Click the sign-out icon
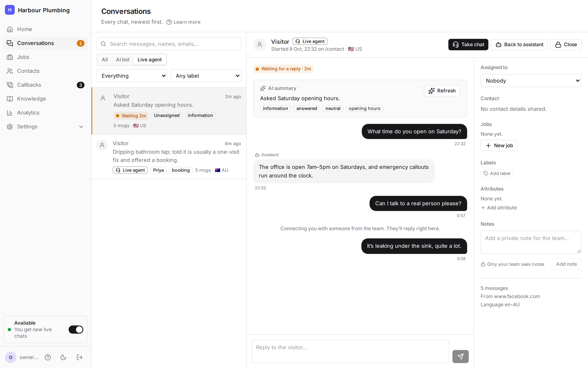This screenshot has height=368, width=588. pos(79,357)
